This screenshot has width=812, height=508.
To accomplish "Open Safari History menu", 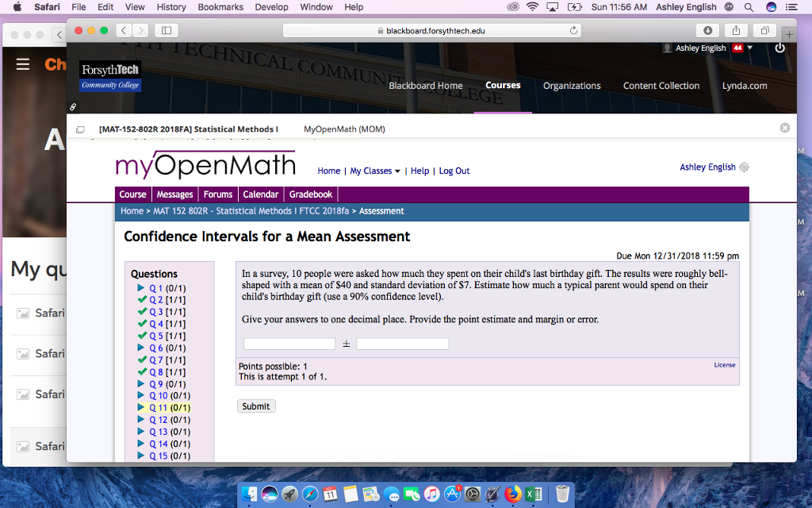I will tap(171, 7).
